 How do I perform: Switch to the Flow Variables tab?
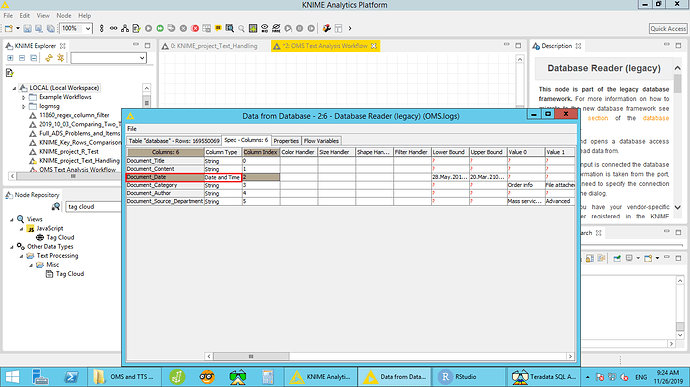tap(321, 141)
